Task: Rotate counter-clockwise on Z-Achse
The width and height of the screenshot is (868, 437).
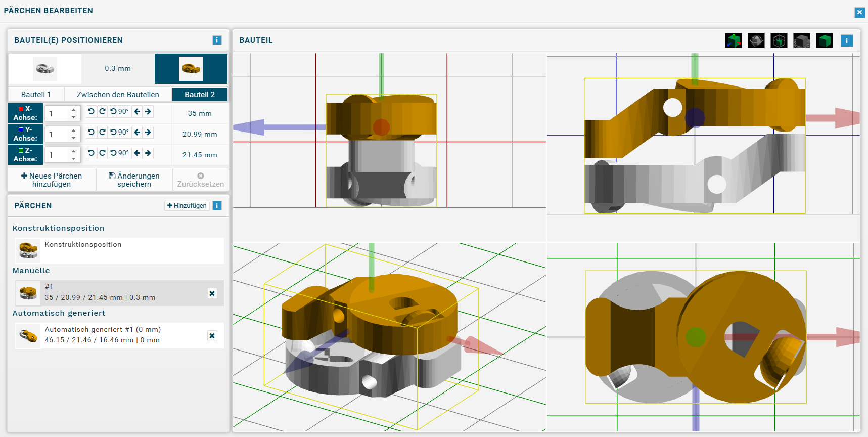Action: (x=91, y=153)
